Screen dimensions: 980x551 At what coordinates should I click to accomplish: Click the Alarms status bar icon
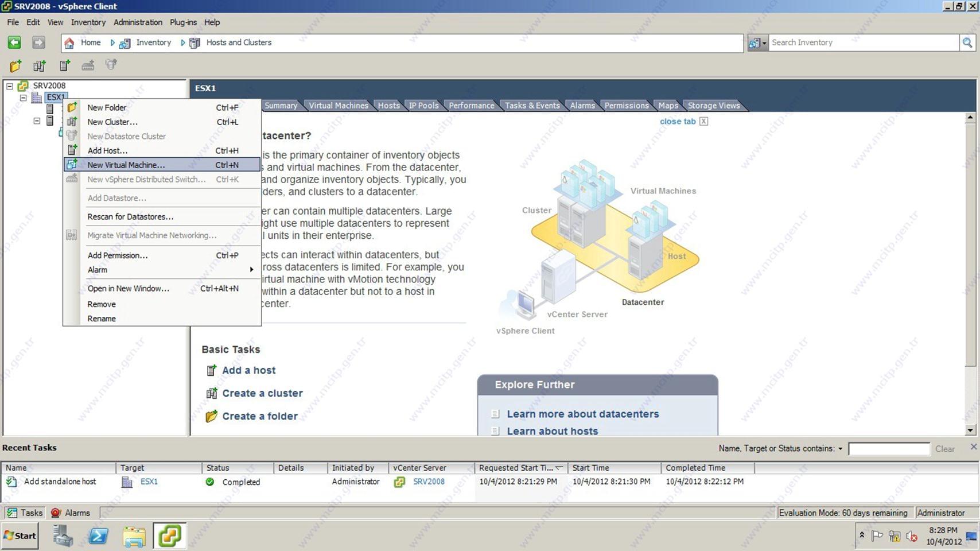click(56, 513)
